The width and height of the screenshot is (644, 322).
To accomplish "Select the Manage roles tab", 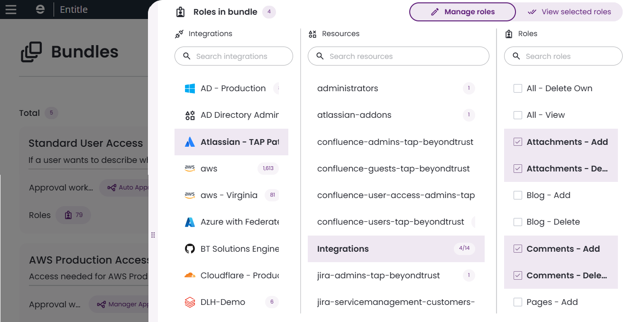I will click(462, 11).
